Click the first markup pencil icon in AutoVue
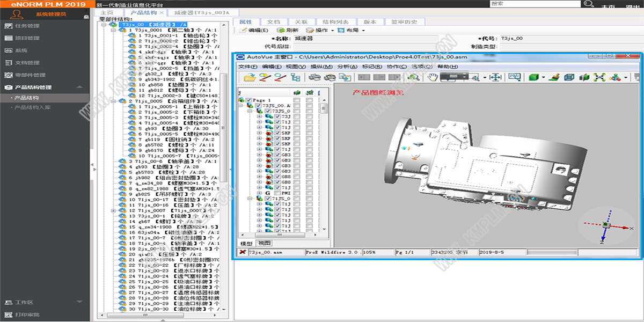 point(264,77)
